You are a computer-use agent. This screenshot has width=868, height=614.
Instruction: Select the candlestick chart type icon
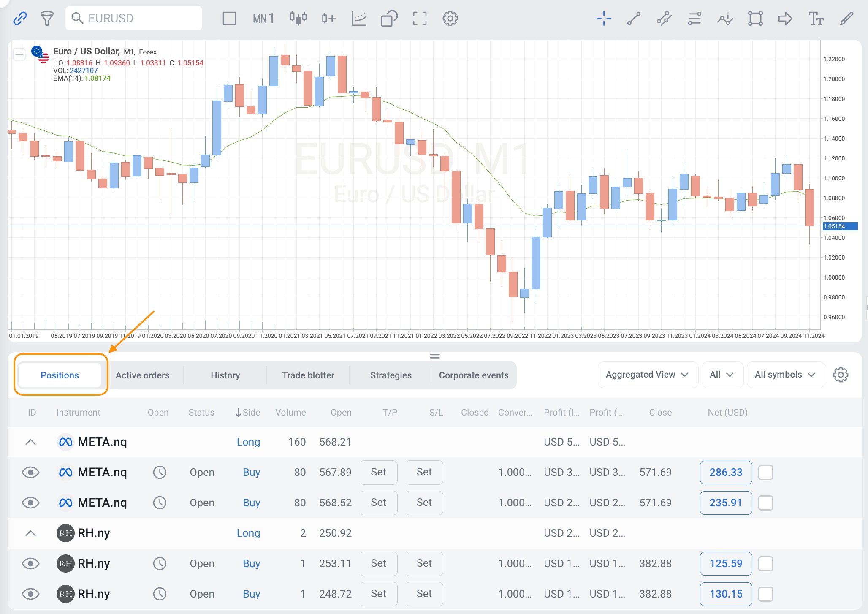point(298,18)
